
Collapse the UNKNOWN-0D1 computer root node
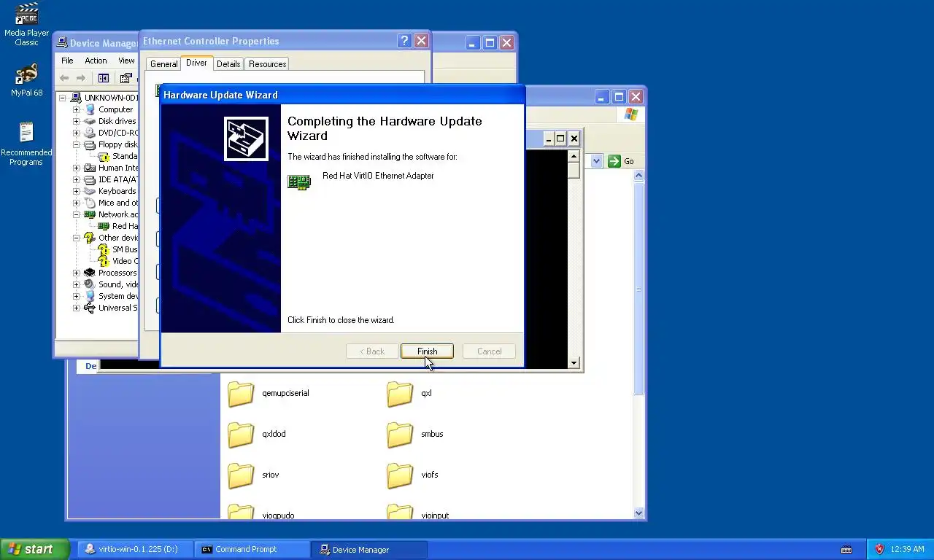click(63, 98)
